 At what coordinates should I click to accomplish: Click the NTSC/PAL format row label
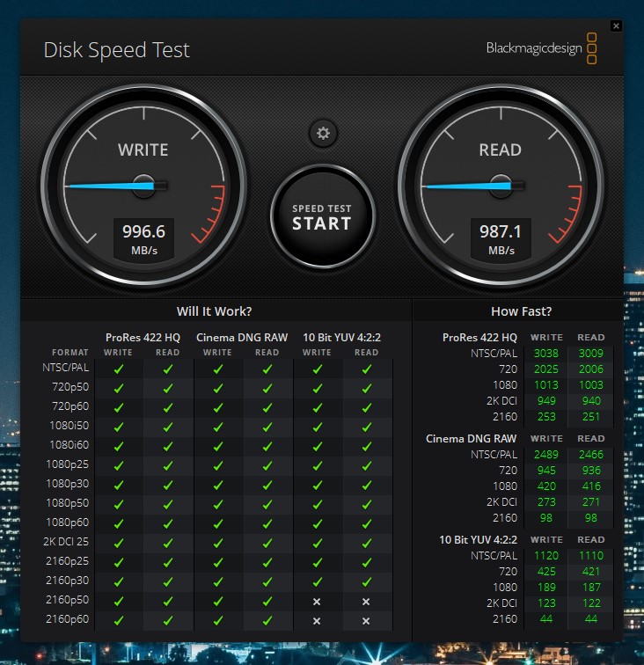click(x=66, y=368)
